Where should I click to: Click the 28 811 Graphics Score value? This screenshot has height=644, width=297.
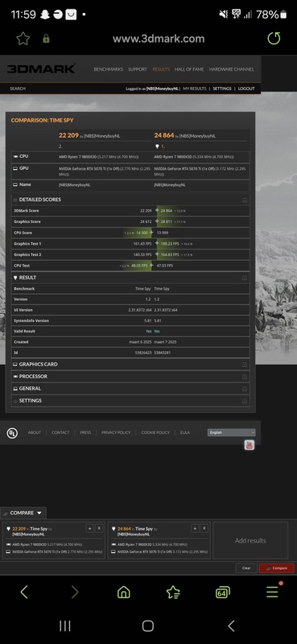click(x=167, y=222)
